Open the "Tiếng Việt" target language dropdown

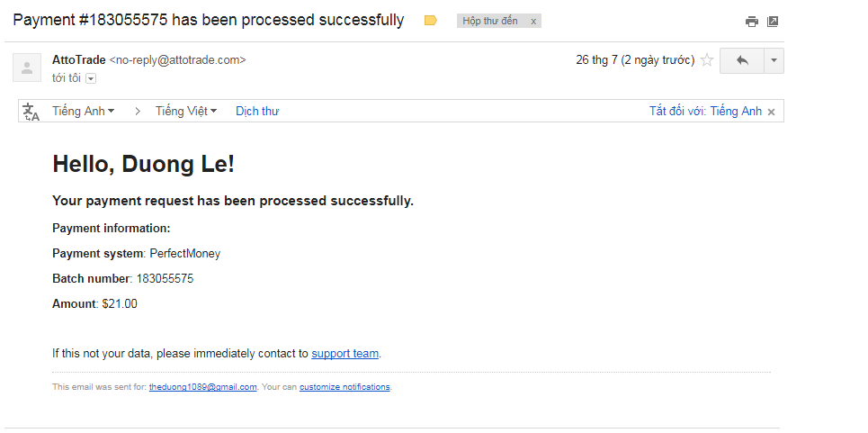coord(186,112)
